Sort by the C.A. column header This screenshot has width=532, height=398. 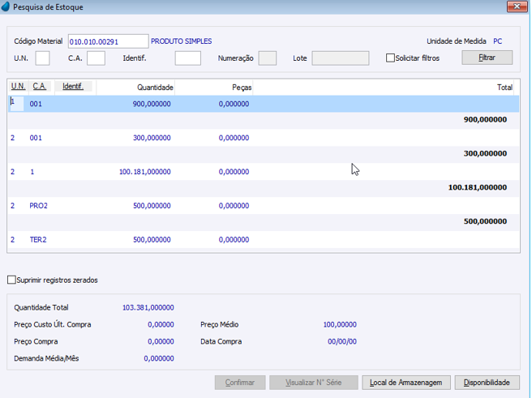[40, 87]
